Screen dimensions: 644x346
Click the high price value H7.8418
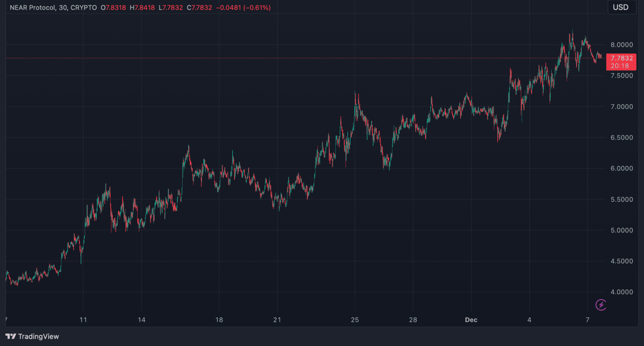tap(143, 8)
